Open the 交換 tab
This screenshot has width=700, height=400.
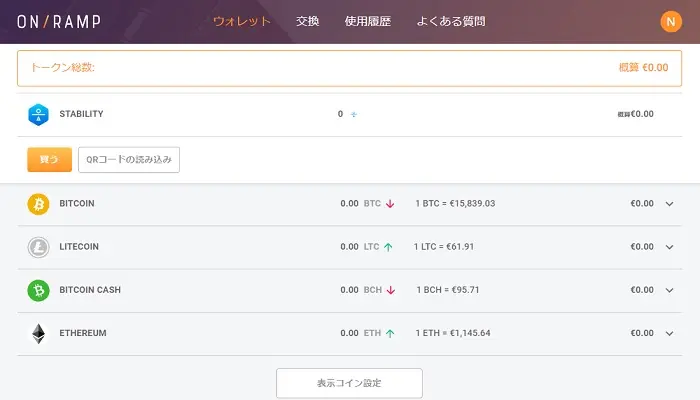coord(308,22)
